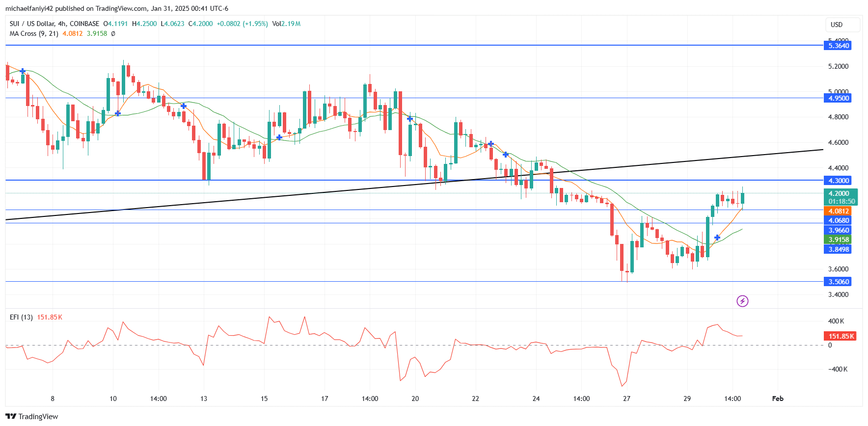Click the 8 date label on time axis
Image resolution: width=868 pixels, height=426 pixels.
tap(53, 399)
